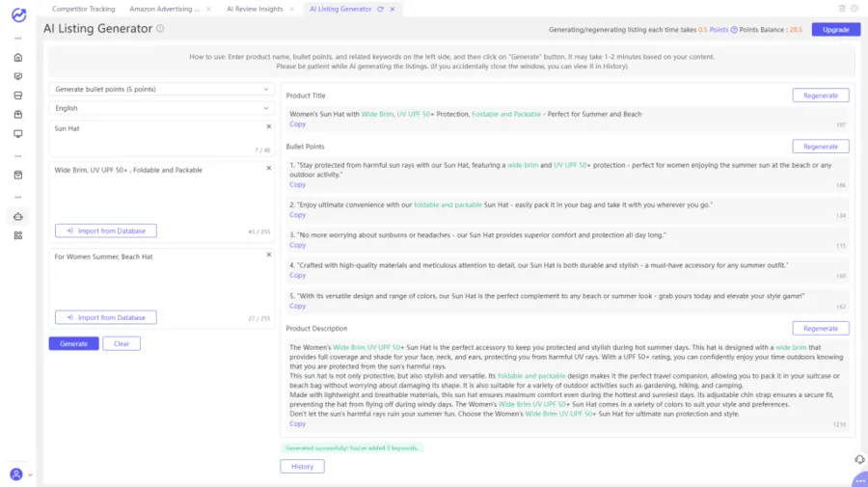This screenshot has height=487, width=868.
Task: Open the Home icon in sidebar
Action: point(17,57)
